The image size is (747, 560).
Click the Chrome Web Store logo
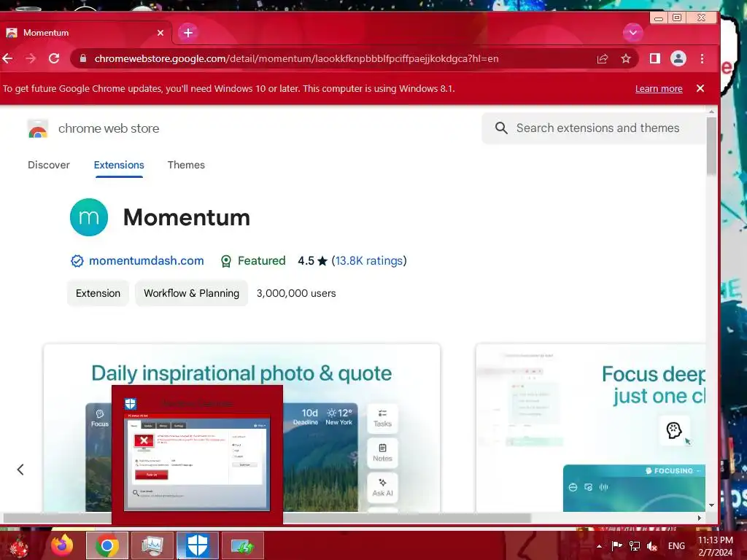38,129
